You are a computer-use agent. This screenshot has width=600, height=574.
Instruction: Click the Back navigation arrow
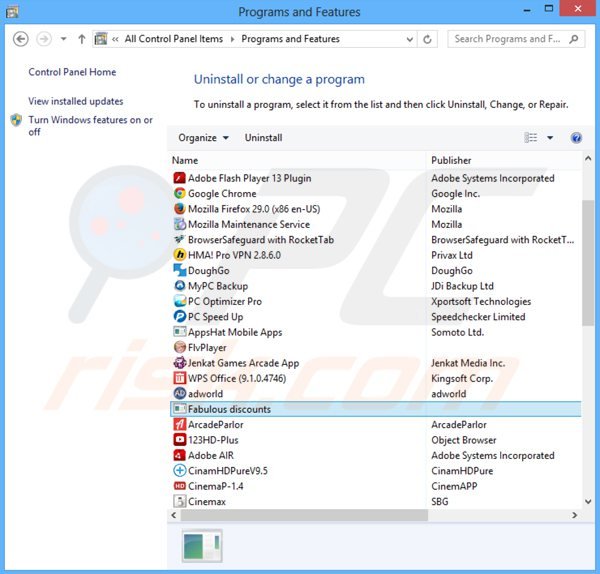point(21,39)
